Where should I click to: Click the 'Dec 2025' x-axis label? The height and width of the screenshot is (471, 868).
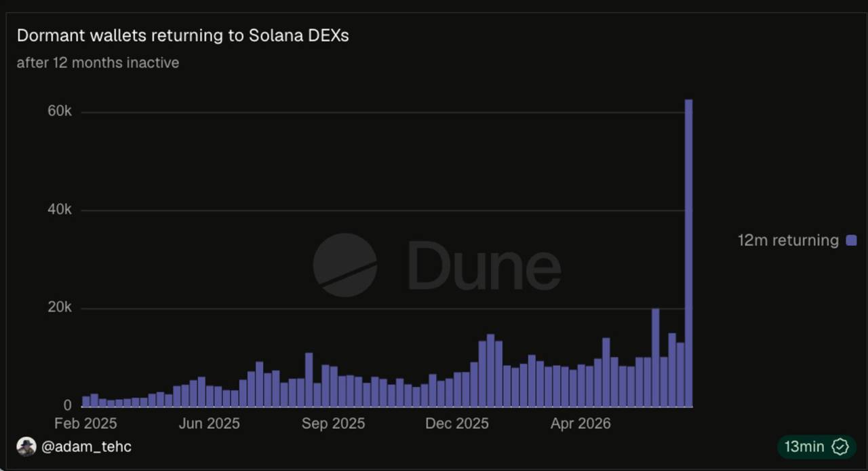point(457,423)
